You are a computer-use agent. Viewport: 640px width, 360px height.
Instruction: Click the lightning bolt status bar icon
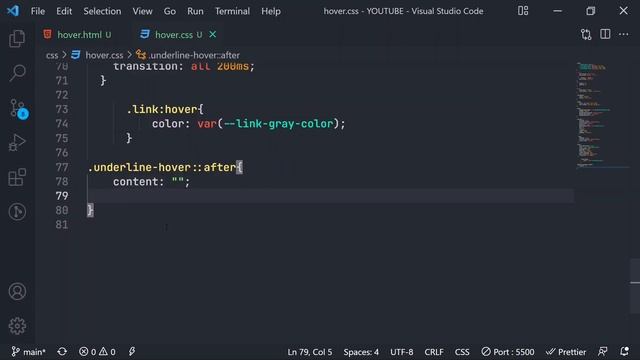click(132, 351)
